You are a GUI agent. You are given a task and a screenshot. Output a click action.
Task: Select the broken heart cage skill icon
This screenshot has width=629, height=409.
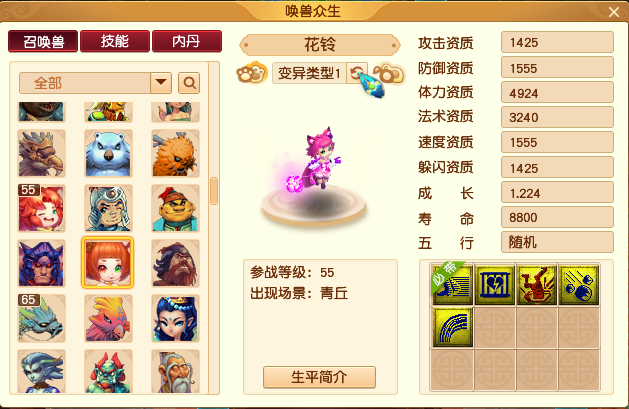click(x=495, y=285)
